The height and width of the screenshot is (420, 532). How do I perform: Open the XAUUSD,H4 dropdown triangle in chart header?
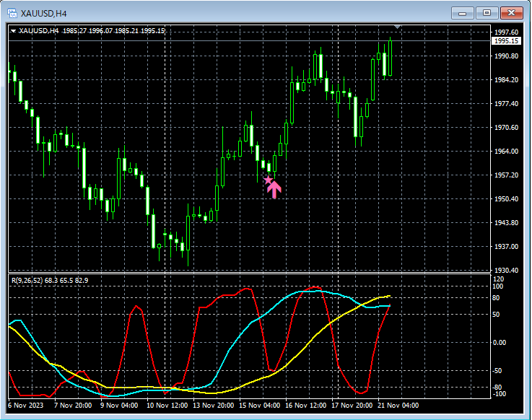tap(13, 31)
